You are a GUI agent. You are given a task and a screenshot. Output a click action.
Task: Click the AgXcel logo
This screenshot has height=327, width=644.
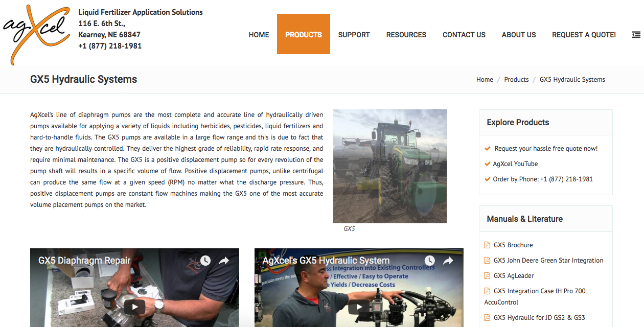[x=36, y=34]
